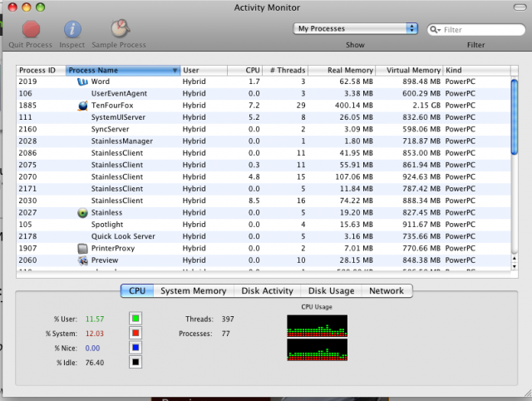
Task: Click the red % System color swatch
Action: [x=135, y=333]
